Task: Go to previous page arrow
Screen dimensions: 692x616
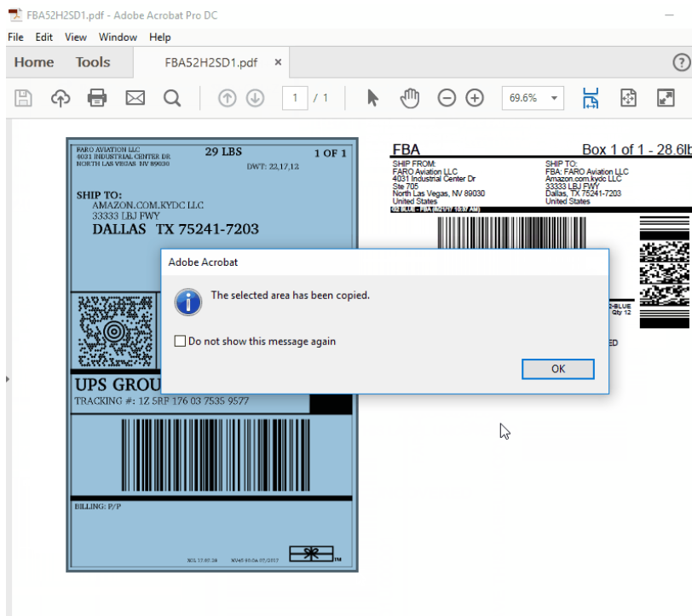Action: pyautogui.click(x=228, y=98)
